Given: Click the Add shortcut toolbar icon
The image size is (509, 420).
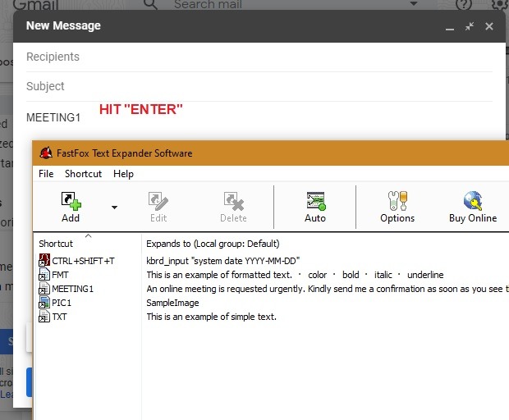Looking at the screenshot, I should (x=71, y=207).
